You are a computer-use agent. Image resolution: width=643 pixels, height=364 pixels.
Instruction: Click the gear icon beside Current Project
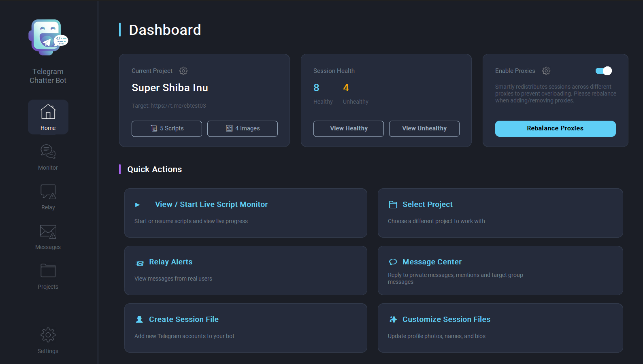[183, 71]
